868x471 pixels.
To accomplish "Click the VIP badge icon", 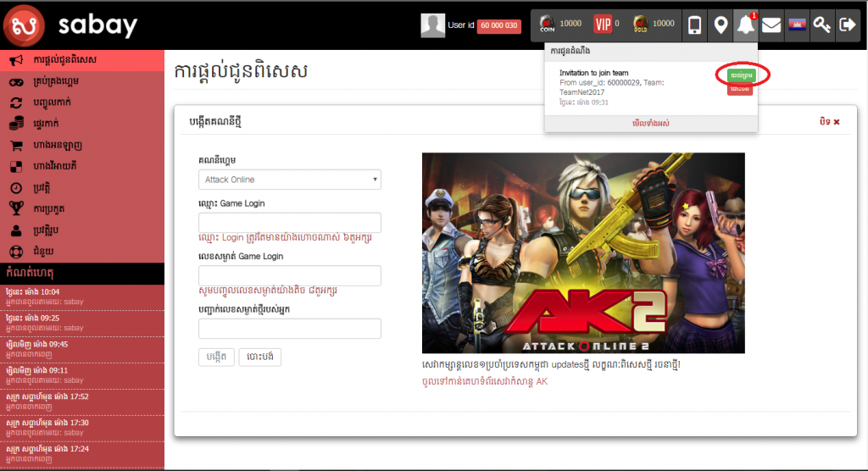I will click(603, 24).
